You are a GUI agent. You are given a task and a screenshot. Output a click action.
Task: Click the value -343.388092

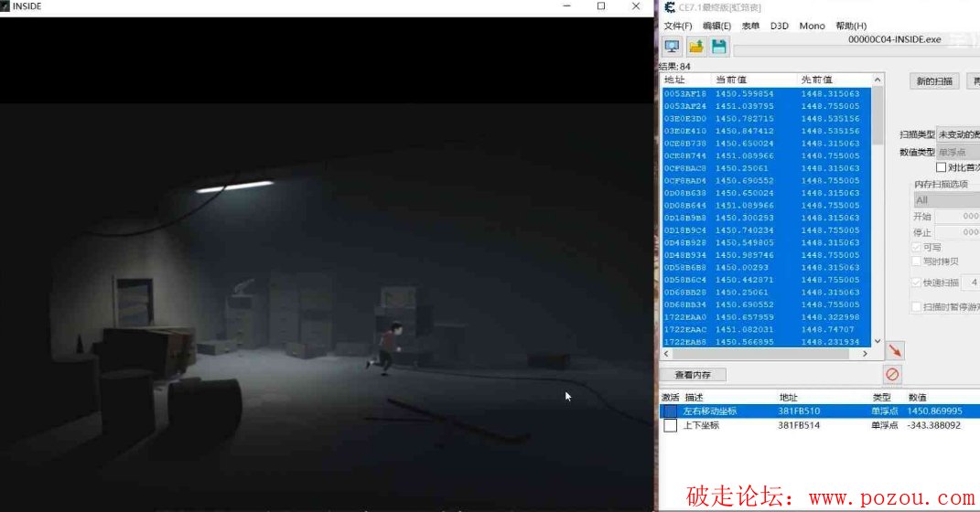pos(933,425)
